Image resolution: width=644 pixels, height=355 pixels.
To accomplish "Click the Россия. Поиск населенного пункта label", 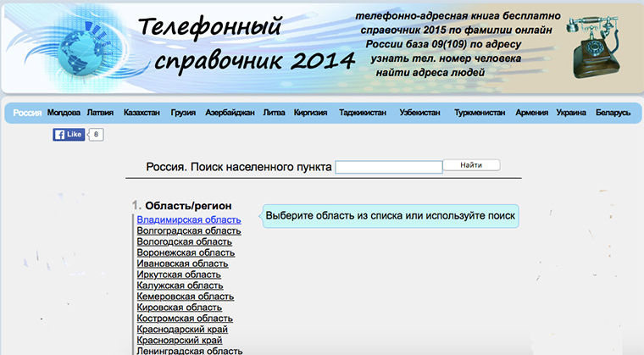I will click(x=239, y=167).
